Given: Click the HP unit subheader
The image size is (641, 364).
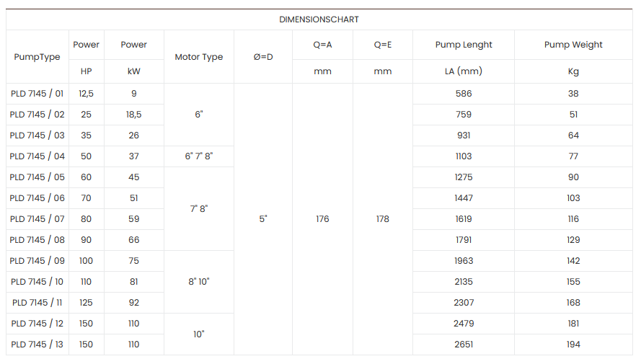Looking at the screenshot, I should [x=87, y=71].
